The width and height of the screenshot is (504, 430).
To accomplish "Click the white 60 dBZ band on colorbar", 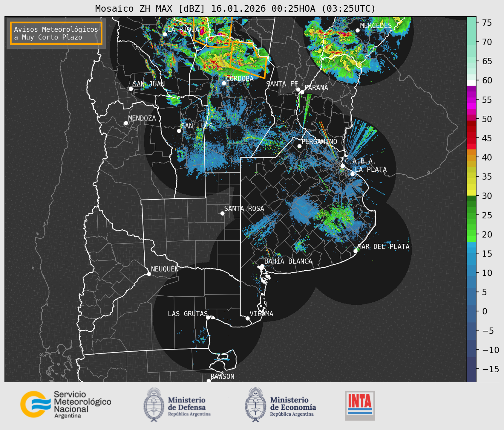I will click(x=471, y=83).
